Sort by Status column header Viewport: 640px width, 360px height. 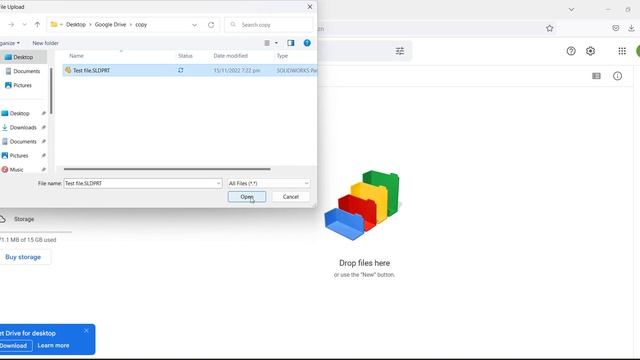pyautogui.click(x=185, y=56)
